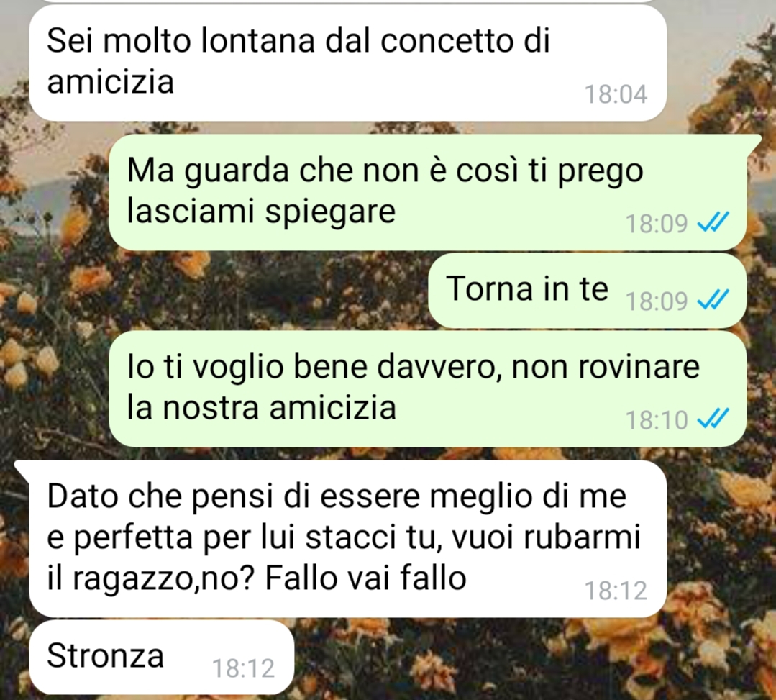
Task: Tap 18:12 timestamp on 'Fallo vai fallo' message
Action: tap(616, 590)
